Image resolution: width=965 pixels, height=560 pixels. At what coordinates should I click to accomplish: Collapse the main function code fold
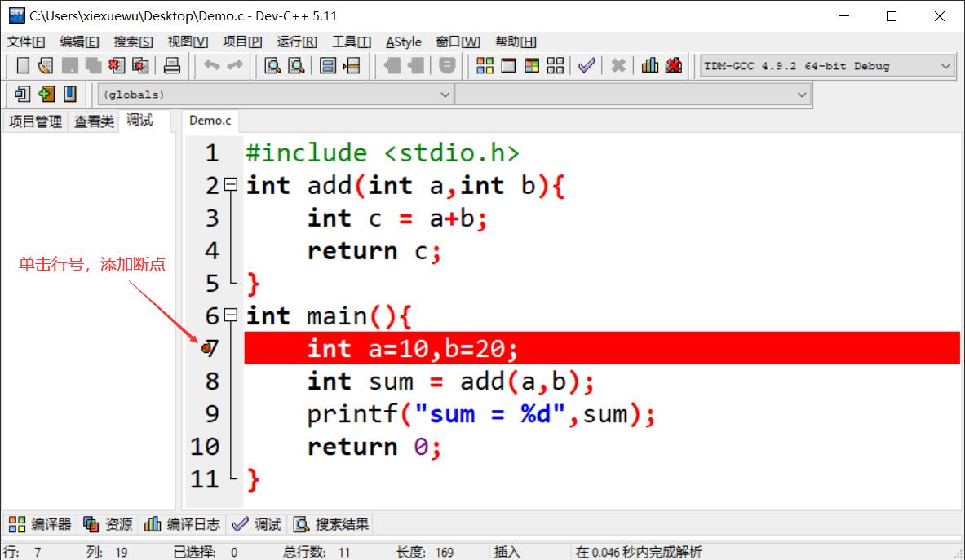click(x=231, y=315)
